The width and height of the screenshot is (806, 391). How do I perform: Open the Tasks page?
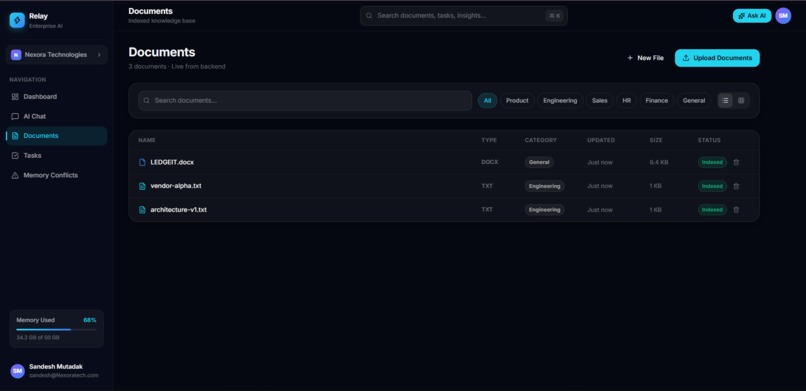pyautogui.click(x=57, y=156)
